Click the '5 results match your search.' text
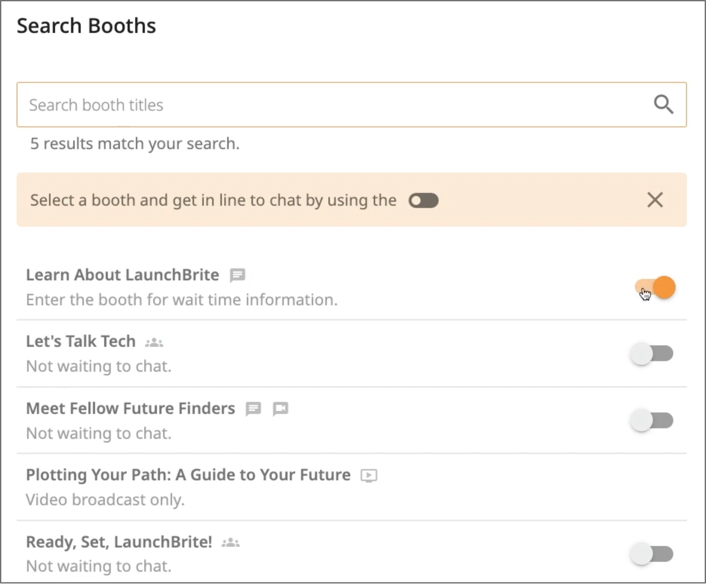The width and height of the screenshot is (706, 588). [x=135, y=144]
